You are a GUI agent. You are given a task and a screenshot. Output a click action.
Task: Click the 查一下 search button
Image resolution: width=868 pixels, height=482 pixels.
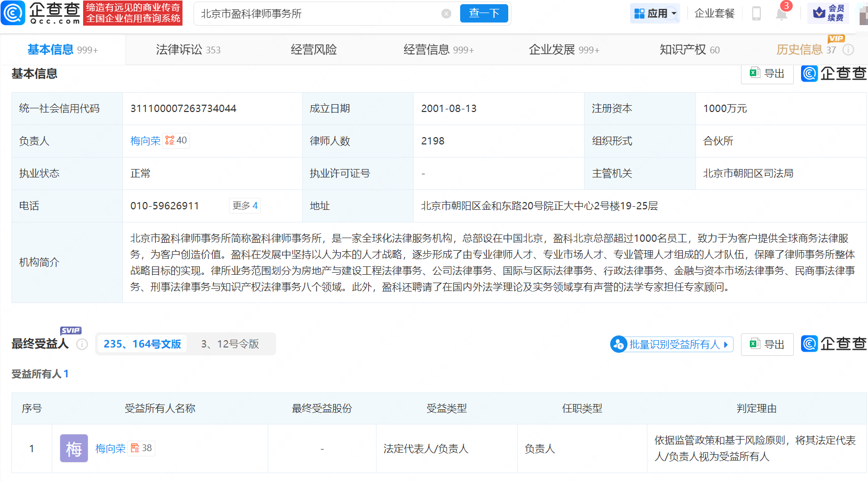484,14
